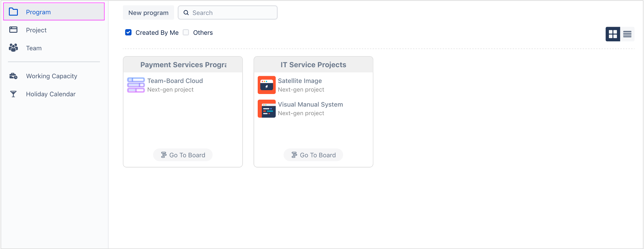644x249 pixels.
Task: Click the Program folder icon in sidebar
Action: 13,12
